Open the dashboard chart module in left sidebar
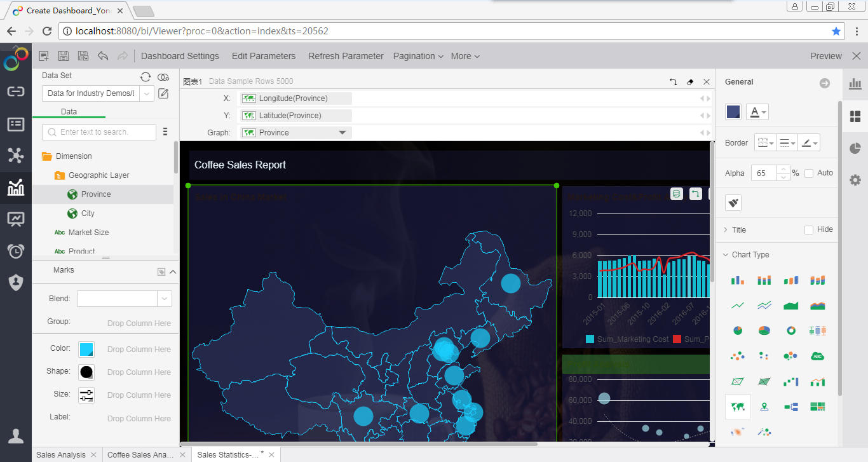The height and width of the screenshot is (462, 868). [16, 187]
